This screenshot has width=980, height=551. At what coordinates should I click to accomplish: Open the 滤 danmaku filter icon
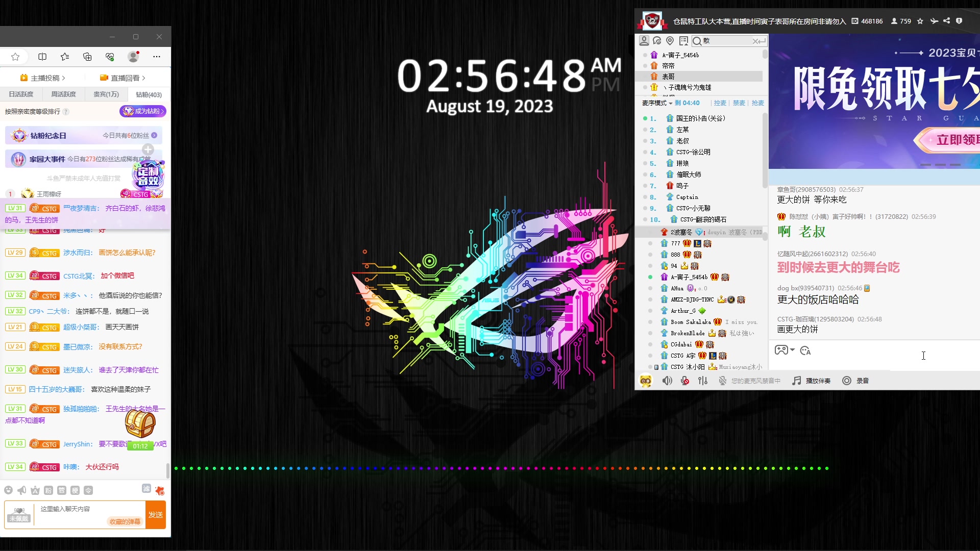coord(146,488)
